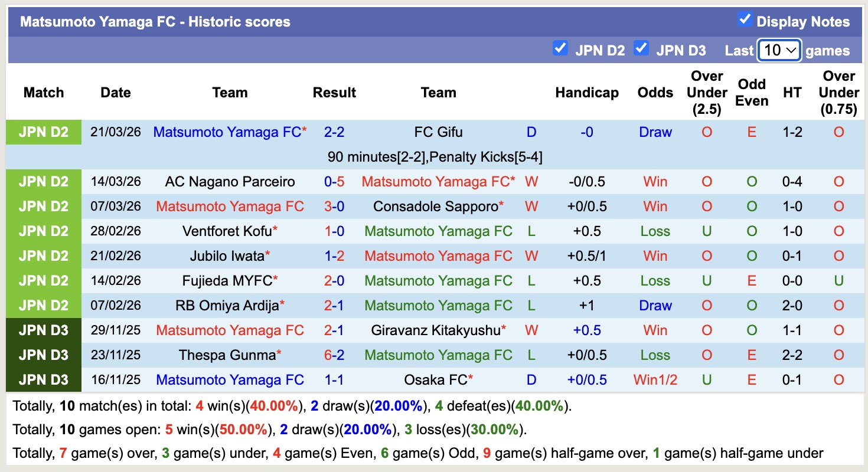This screenshot has height=472, width=868.
Task: Select the 2-2 result of the Gifu match
Action: coord(334,132)
